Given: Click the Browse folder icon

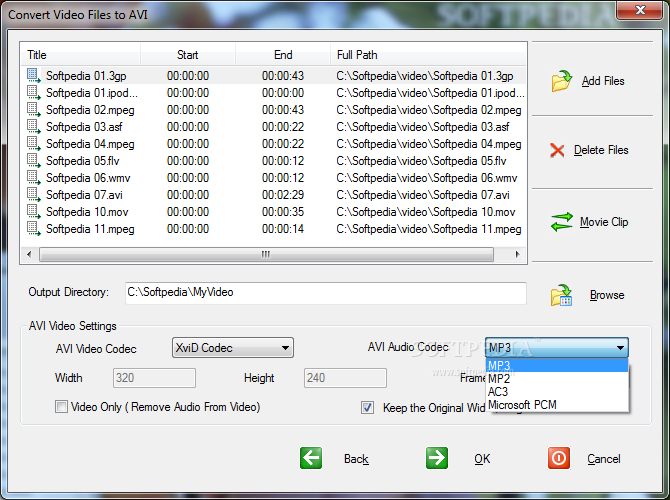Looking at the screenshot, I should 561,295.
